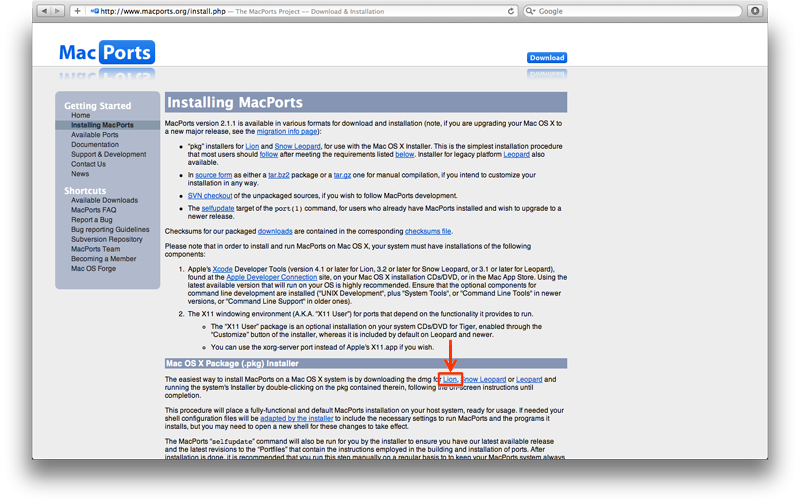
Task: Click the 'below' requirements link
Action: [405, 154]
